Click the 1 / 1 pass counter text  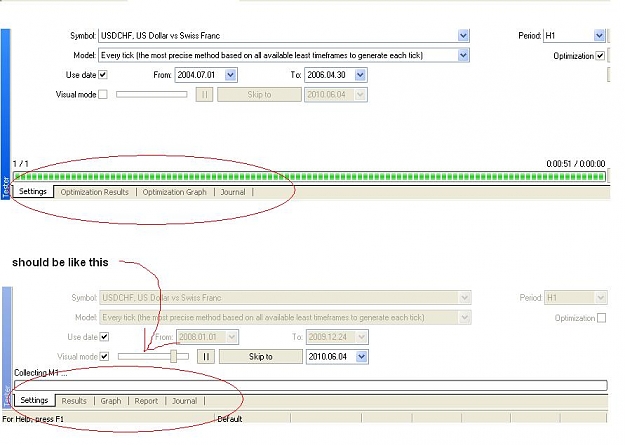tap(21, 164)
